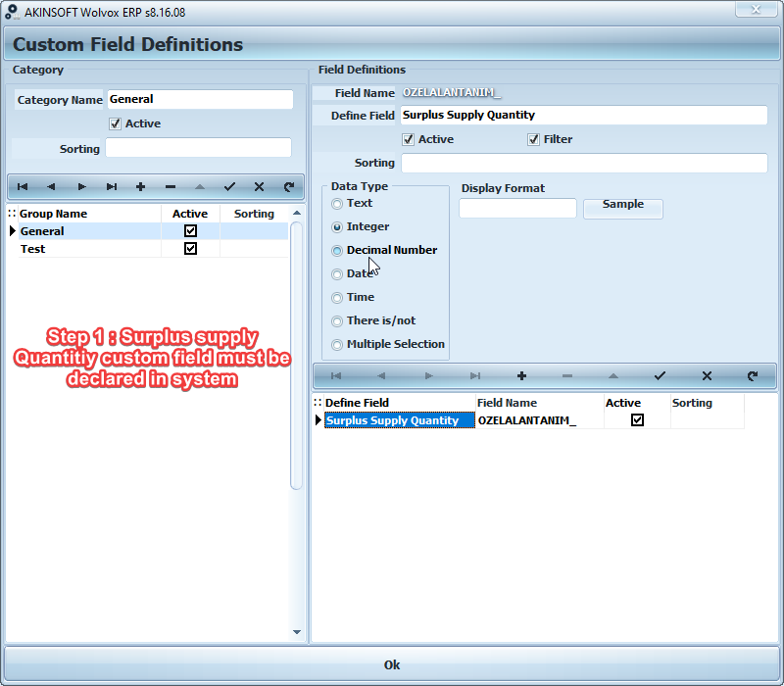Cancel category edit with X icon
The width and height of the screenshot is (784, 686).
pos(259,187)
